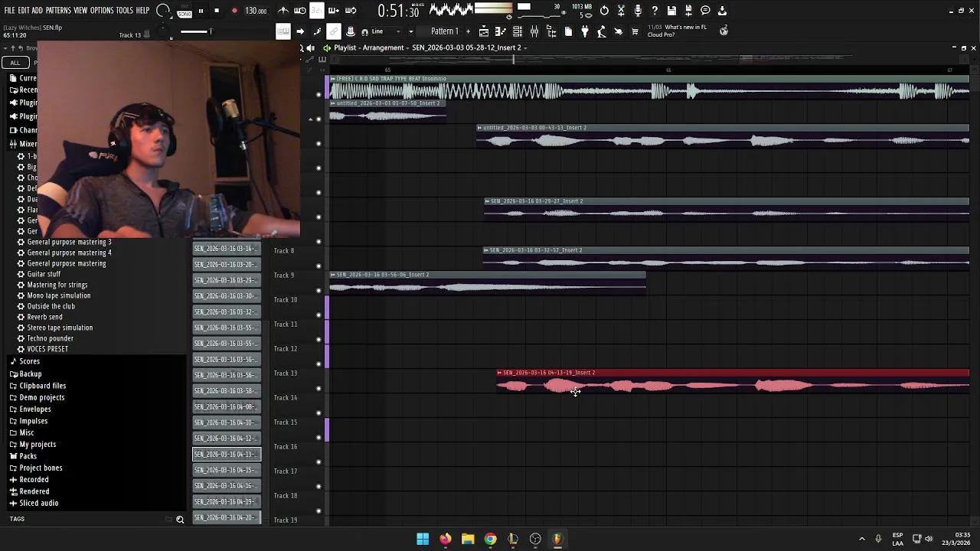The width and height of the screenshot is (980, 551).
Task: Expand the Impulses folder
Action: point(28,421)
